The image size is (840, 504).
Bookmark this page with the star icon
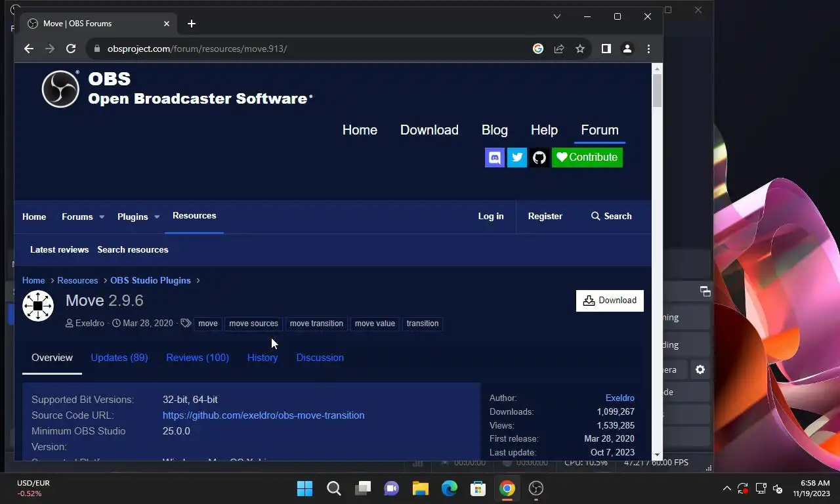[580, 49]
